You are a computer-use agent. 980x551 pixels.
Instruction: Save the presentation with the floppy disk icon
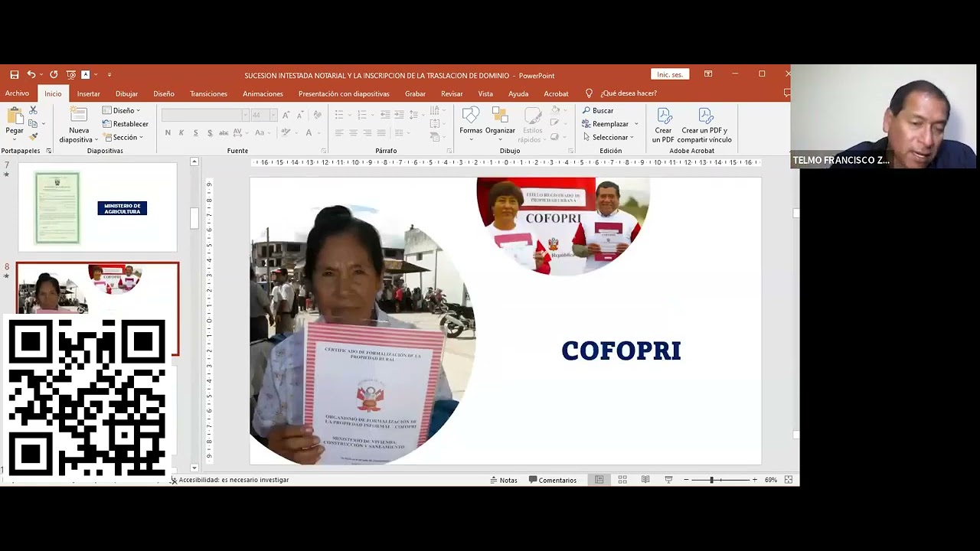(14, 75)
